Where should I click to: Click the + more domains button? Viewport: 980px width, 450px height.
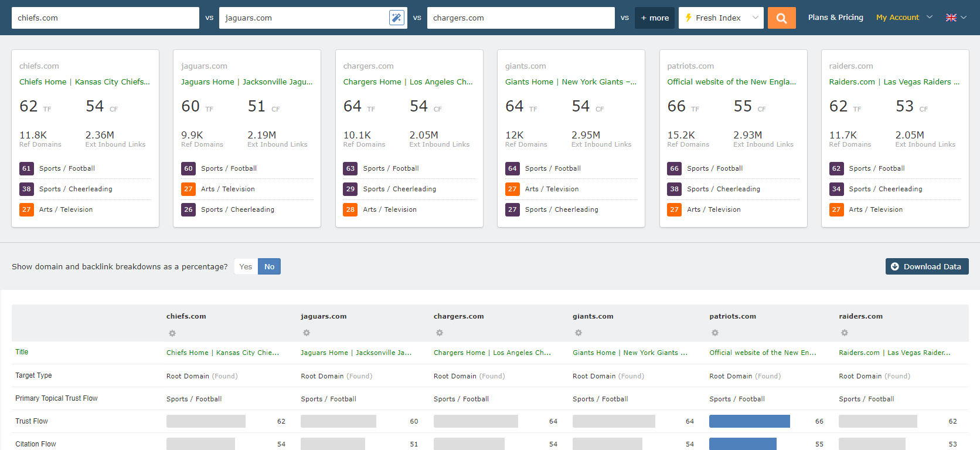coord(655,18)
